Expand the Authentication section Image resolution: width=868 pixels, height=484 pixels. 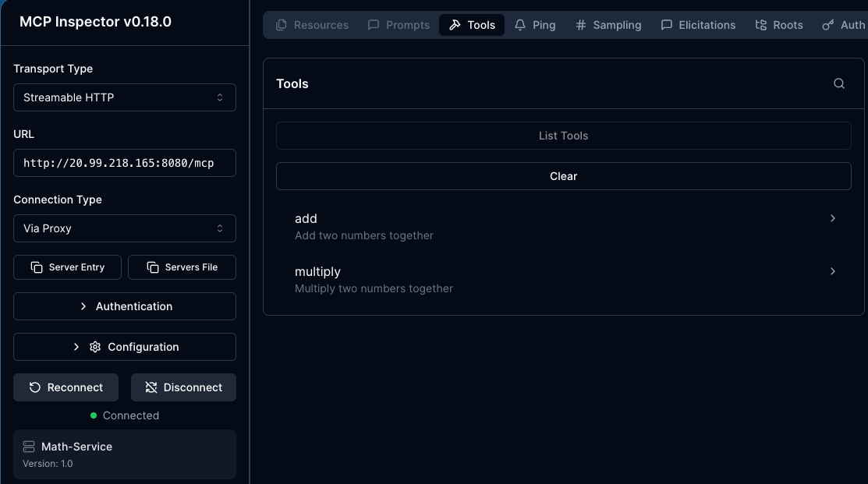pyautogui.click(x=125, y=306)
